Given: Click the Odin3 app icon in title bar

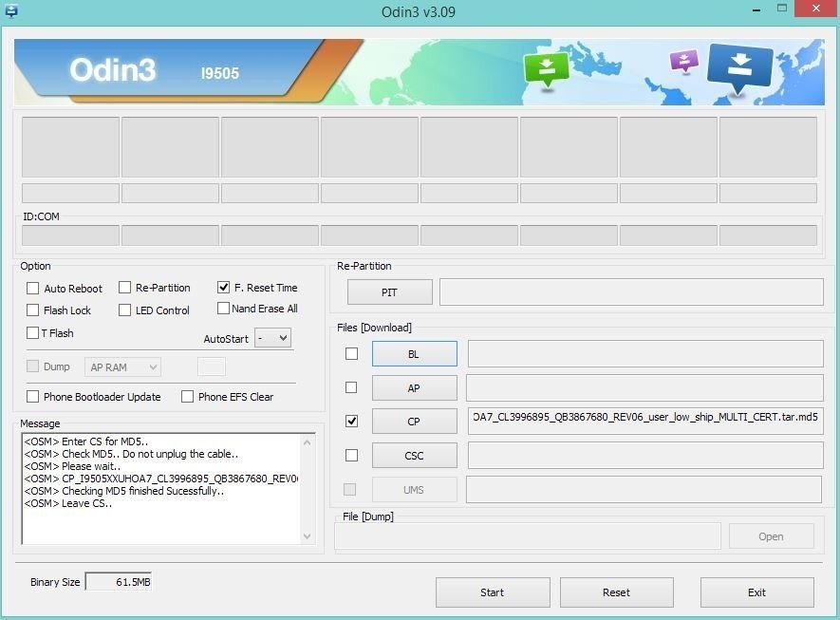Looking at the screenshot, I should click(10, 9).
